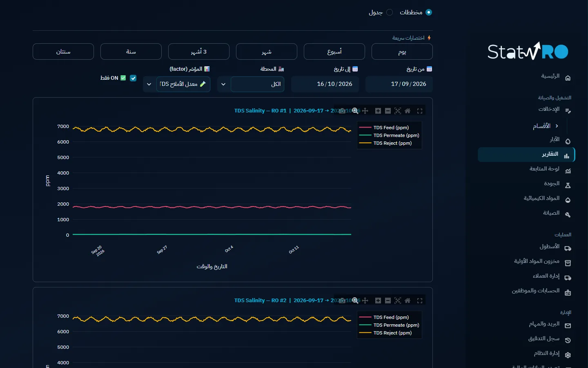The image size is (588, 368).
Task: Select the مخططات charts radio button
Action: tap(429, 12)
